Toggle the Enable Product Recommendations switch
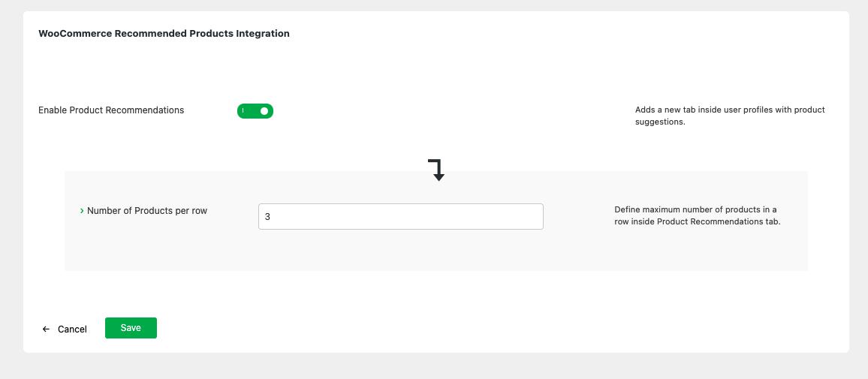Screen dimensions: 868x379 (255, 111)
